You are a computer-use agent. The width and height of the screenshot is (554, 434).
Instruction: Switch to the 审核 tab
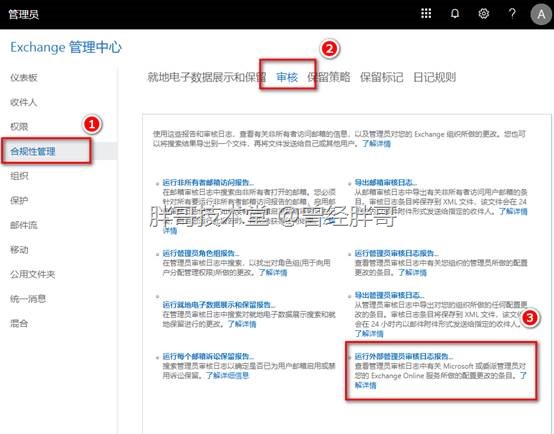287,77
